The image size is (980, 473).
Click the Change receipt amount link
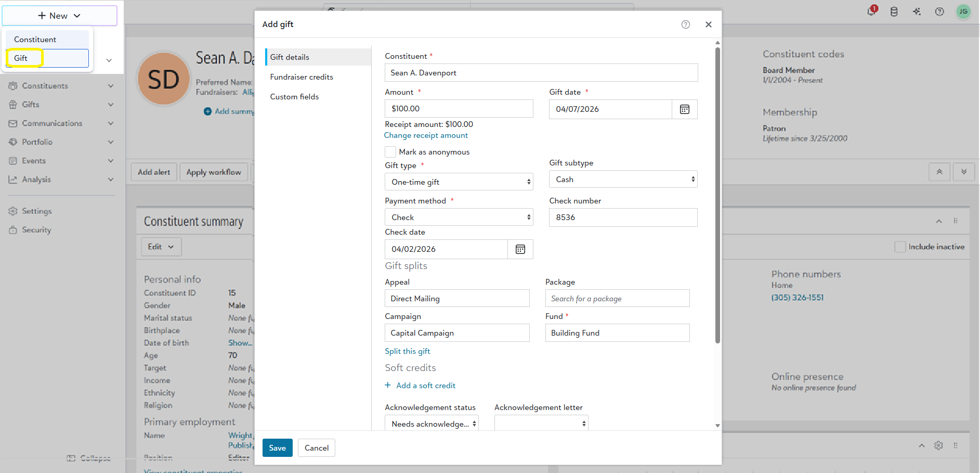(426, 135)
